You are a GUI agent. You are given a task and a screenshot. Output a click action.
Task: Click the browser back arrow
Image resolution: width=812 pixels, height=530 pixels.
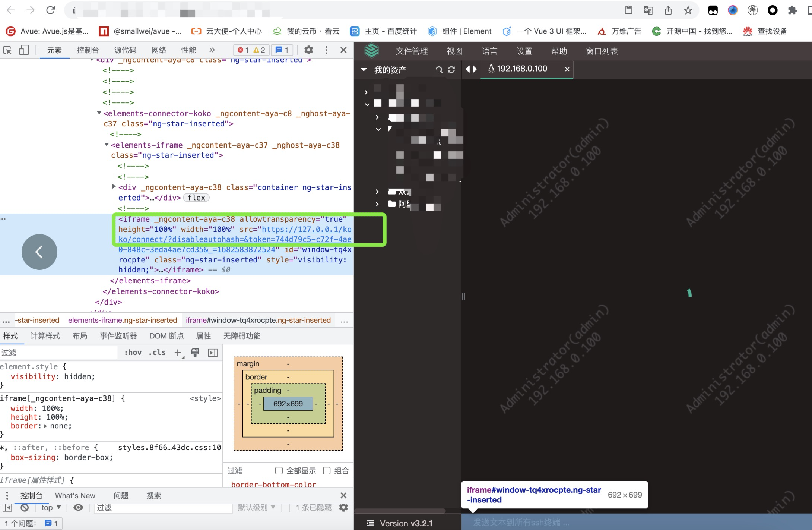tap(11, 10)
